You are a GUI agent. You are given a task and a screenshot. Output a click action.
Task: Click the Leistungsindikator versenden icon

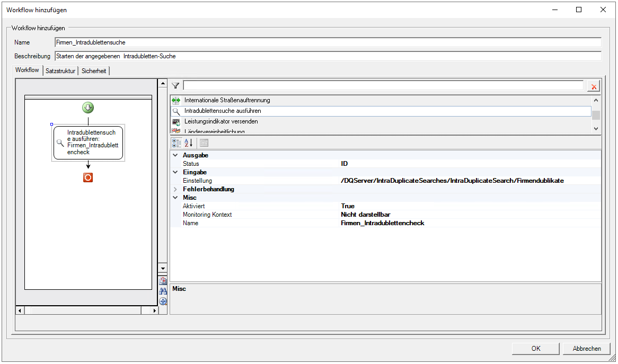point(176,122)
